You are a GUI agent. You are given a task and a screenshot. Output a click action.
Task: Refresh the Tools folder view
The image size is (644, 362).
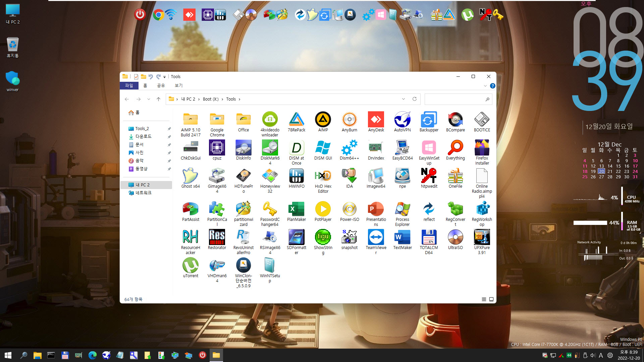coord(415,99)
